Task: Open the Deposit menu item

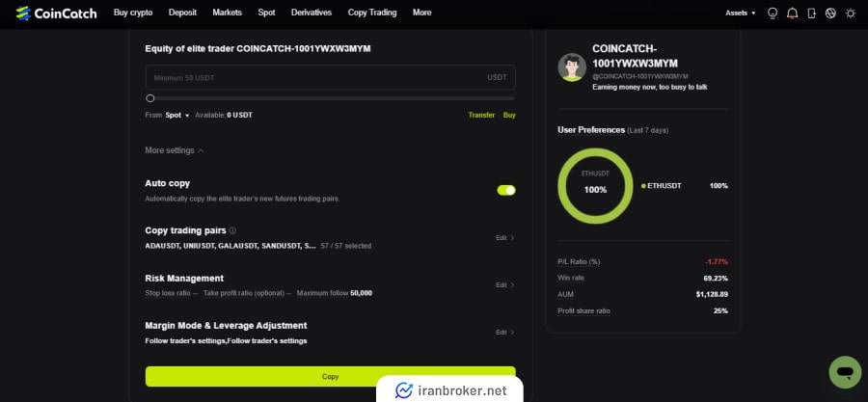Action: 182,13
